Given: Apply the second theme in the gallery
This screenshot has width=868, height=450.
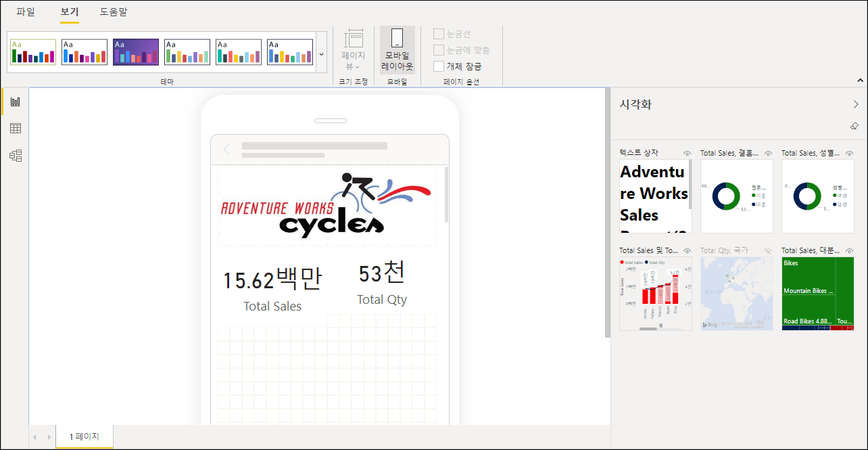Looking at the screenshot, I should [x=85, y=52].
